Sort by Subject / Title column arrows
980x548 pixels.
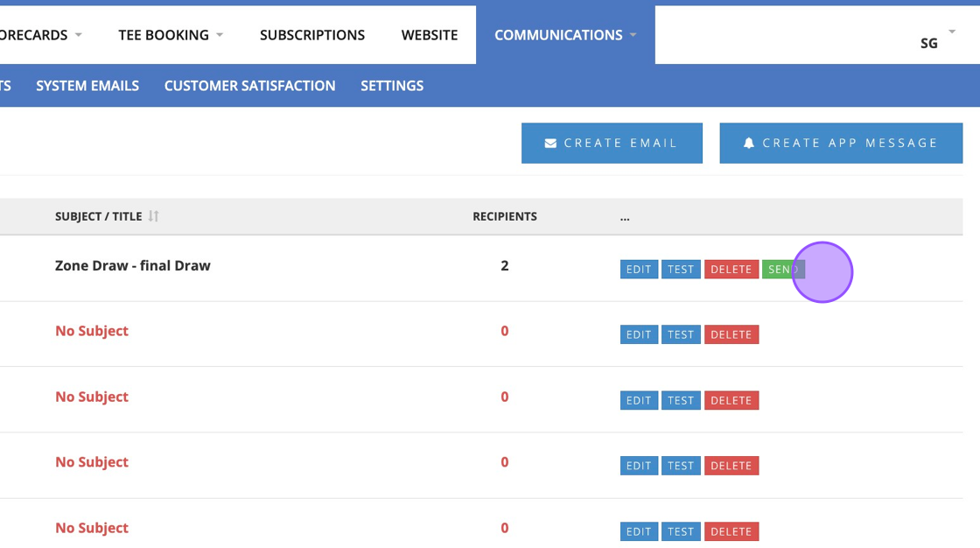coord(154,216)
